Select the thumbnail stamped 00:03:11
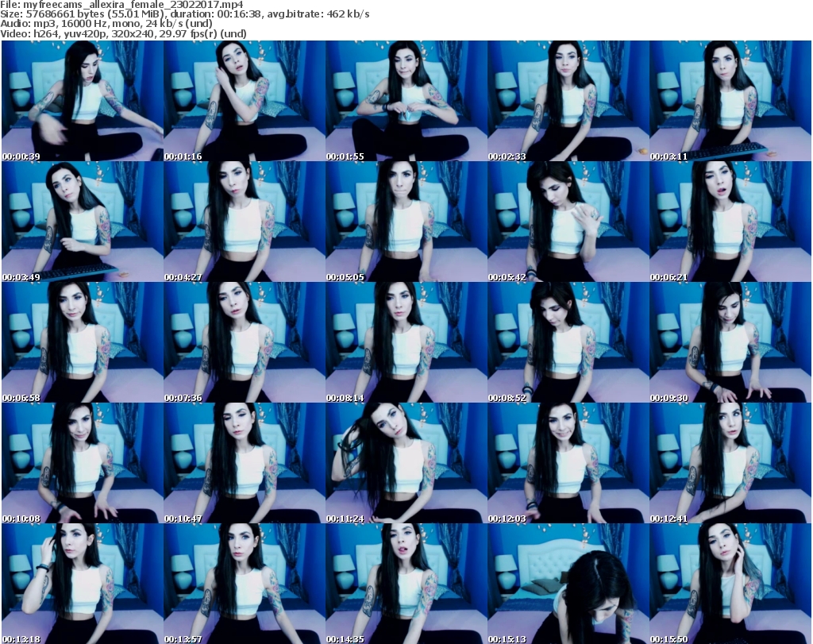 coord(730,101)
